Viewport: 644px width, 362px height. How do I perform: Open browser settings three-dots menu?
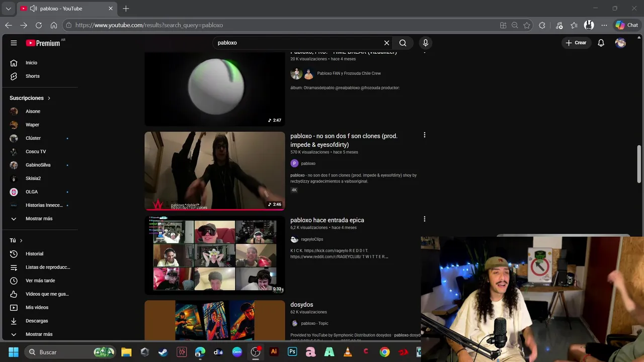tap(604, 25)
